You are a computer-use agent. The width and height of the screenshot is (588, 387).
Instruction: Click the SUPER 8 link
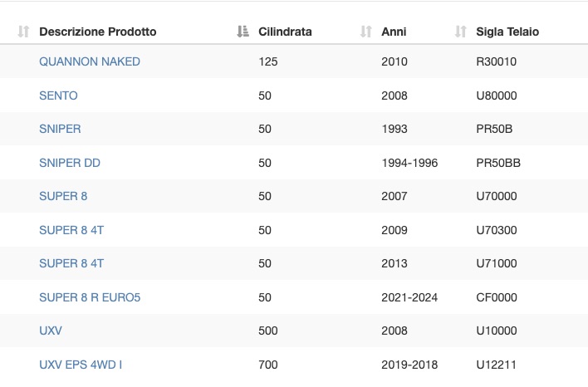point(63,196)
